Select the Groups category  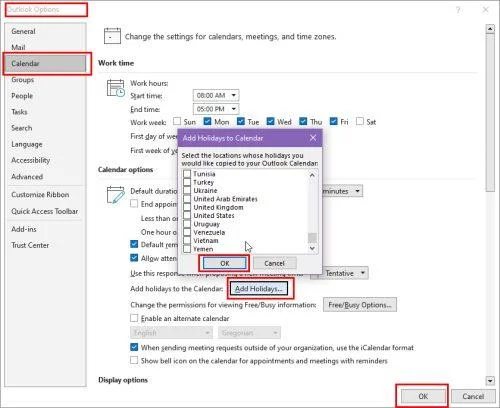(45, 80)
